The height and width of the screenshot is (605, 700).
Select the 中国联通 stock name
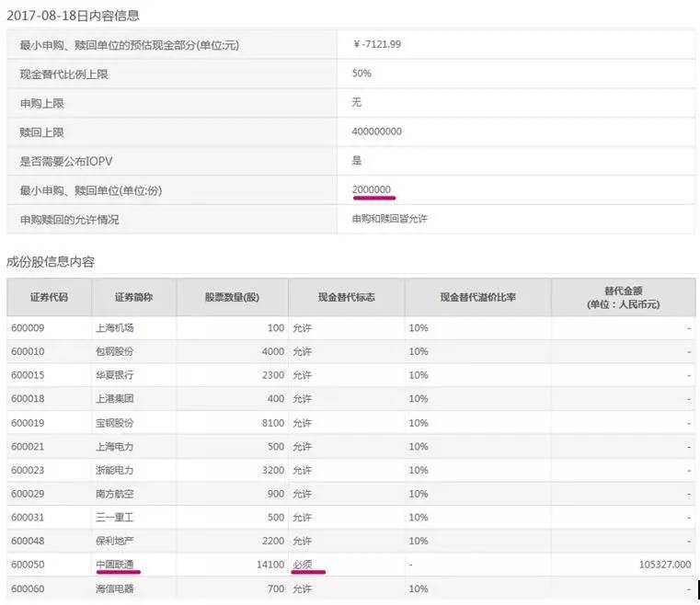(115, 565)
